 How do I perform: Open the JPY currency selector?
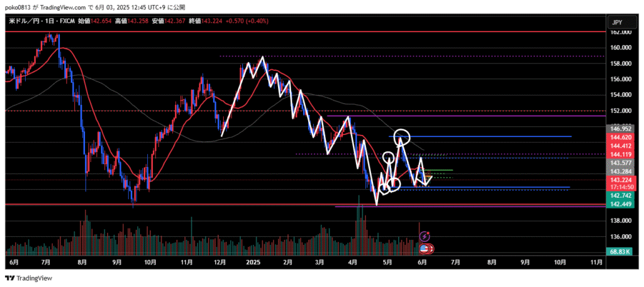[617, 22]
